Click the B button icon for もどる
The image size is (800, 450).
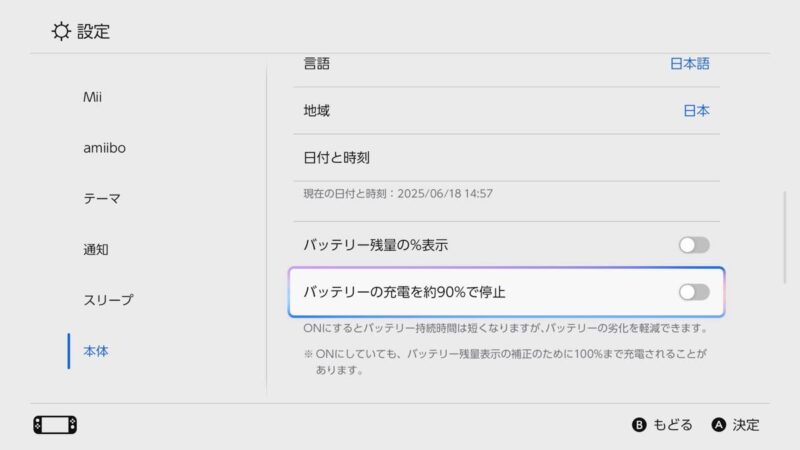639,424
